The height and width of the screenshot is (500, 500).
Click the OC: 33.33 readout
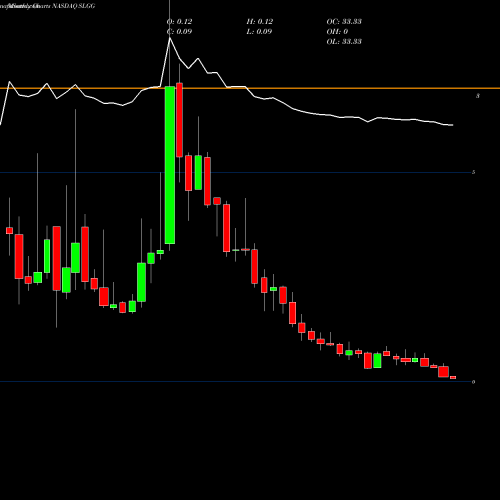(344, 22)
